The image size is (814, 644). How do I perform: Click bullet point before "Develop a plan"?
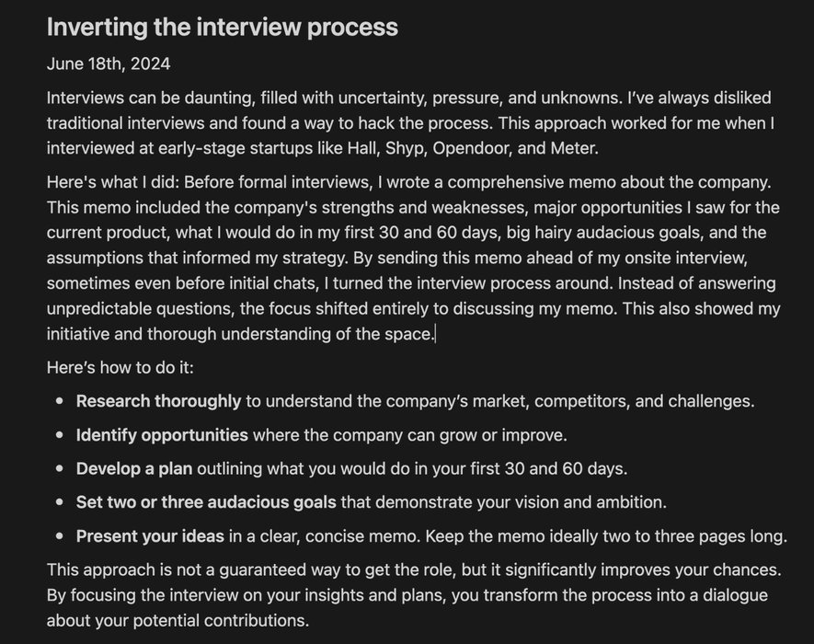60,469
